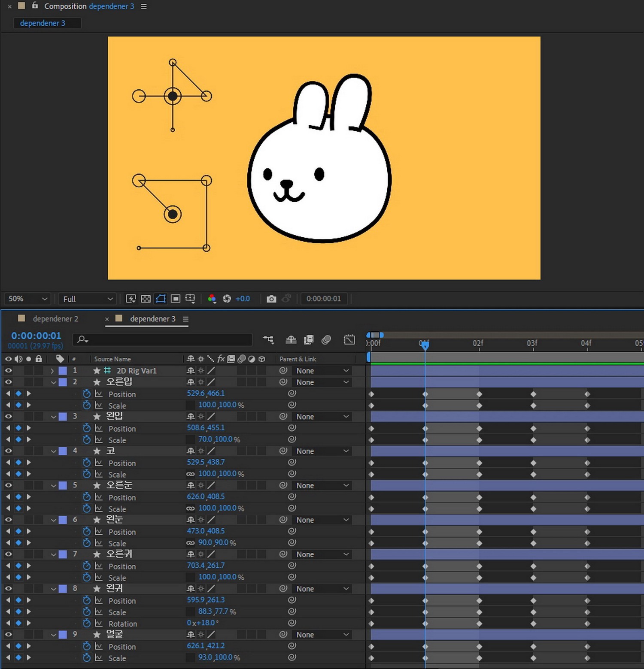The image size is (644, 669).
Task: Click the stopwatch for 코 Position
Action: tap(87, 463)
